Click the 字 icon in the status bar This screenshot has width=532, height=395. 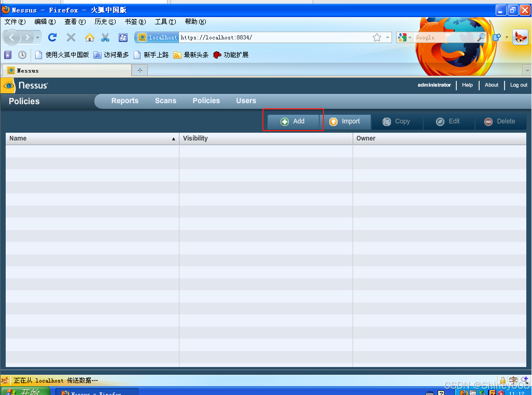pos(513,380)
